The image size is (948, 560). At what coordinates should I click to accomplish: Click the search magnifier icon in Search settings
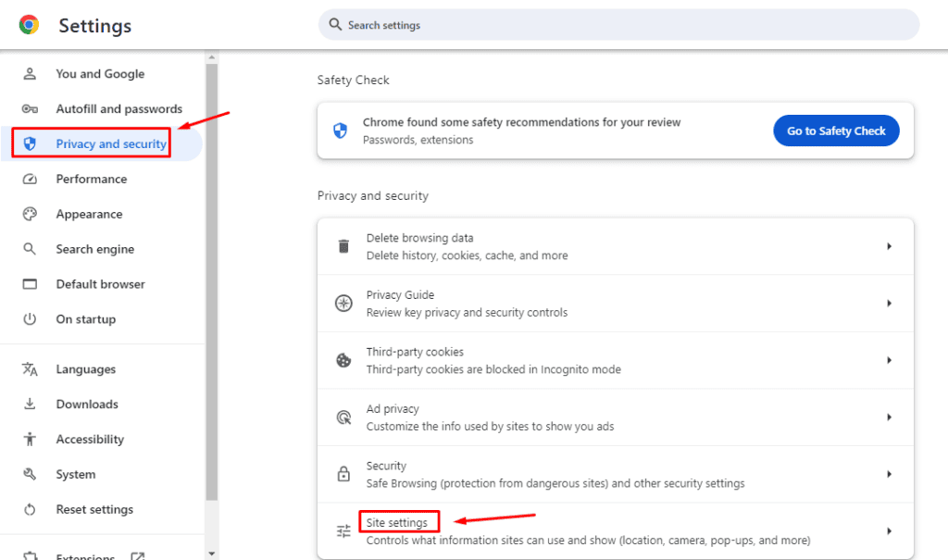point(335,24)
